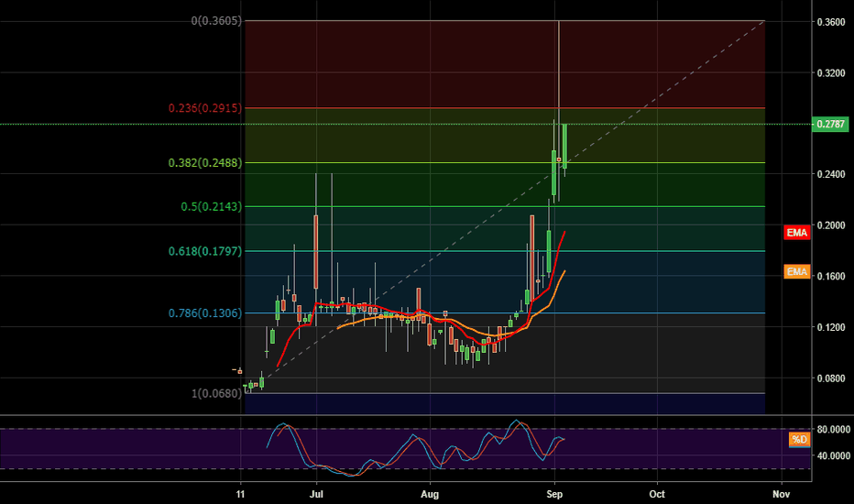Click the tall wick candle at Sep
Screen dimensions: 854x504
click(x=559, y=109)
